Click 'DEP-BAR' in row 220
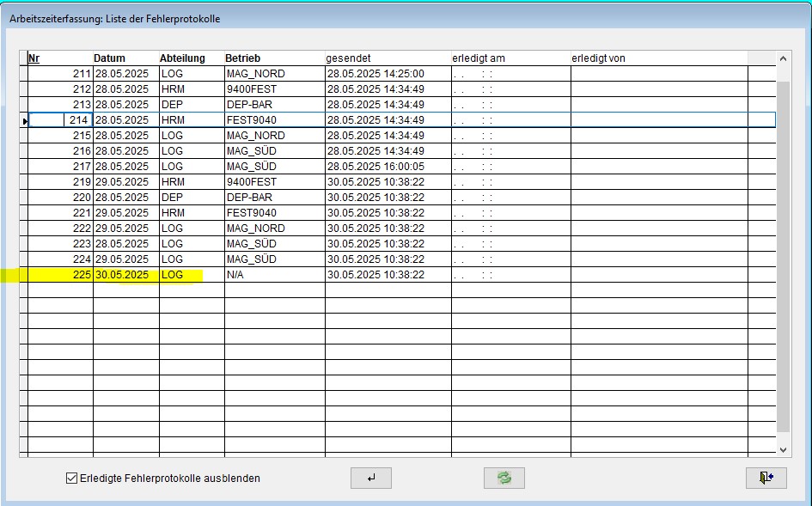The height and width of the screenshot is (506, 812). [249, 198]
